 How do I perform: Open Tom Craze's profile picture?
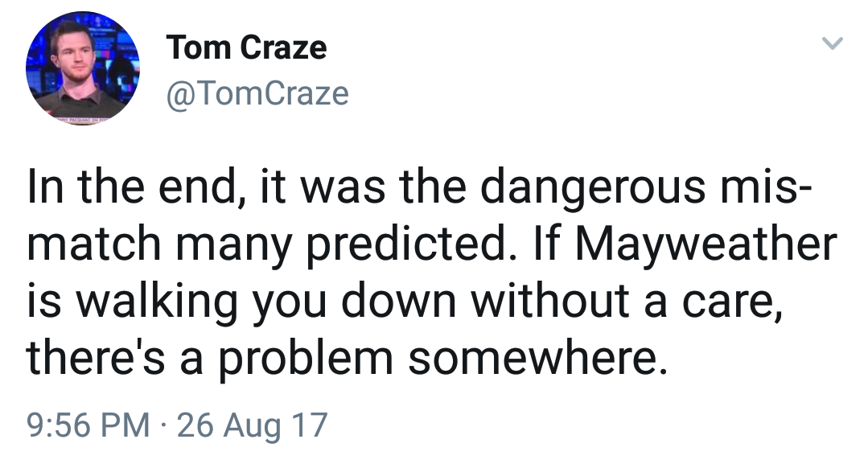(83, 68)
